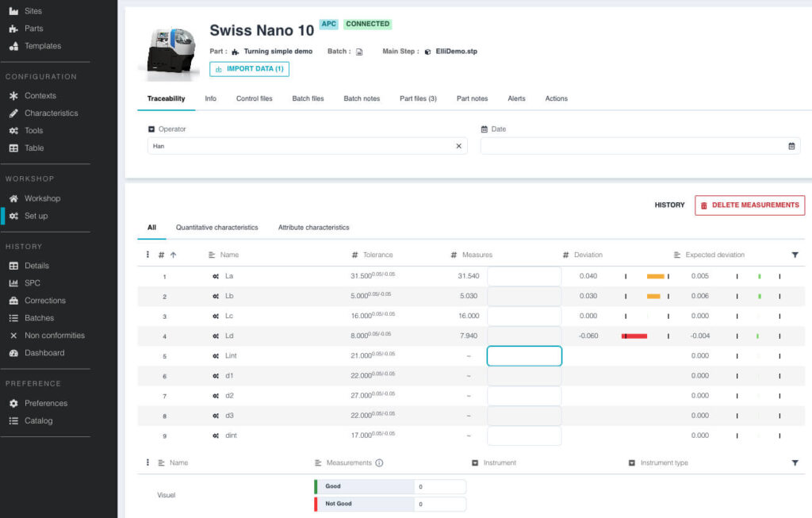Sort by Expected deviation column header

[x=714, y=255]
